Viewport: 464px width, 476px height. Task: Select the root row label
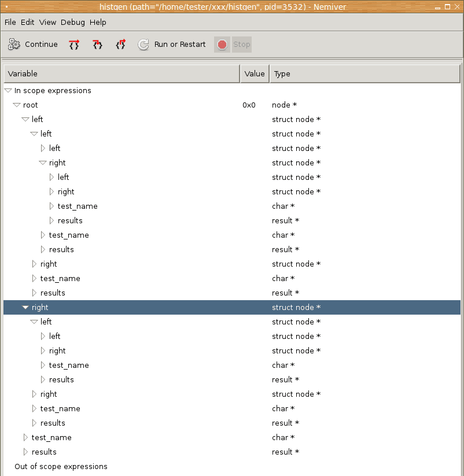point(30,105)
